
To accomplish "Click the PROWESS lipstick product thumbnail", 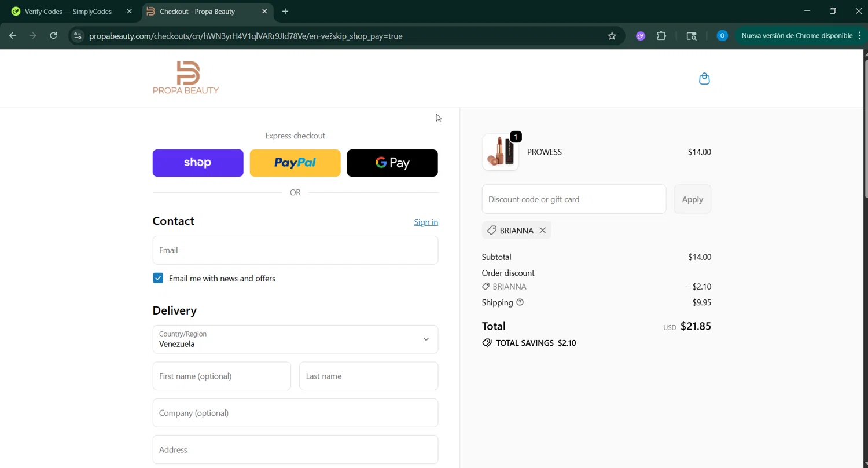I will [501, 152].
